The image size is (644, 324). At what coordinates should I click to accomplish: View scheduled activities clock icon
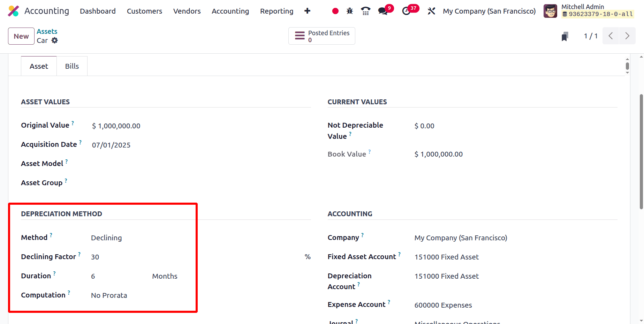coord(407,11)
